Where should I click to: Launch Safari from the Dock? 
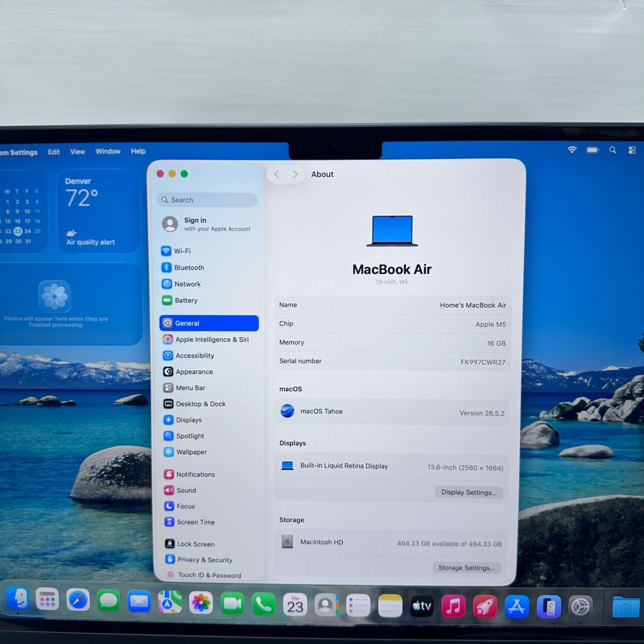click(x=78, y=600)
